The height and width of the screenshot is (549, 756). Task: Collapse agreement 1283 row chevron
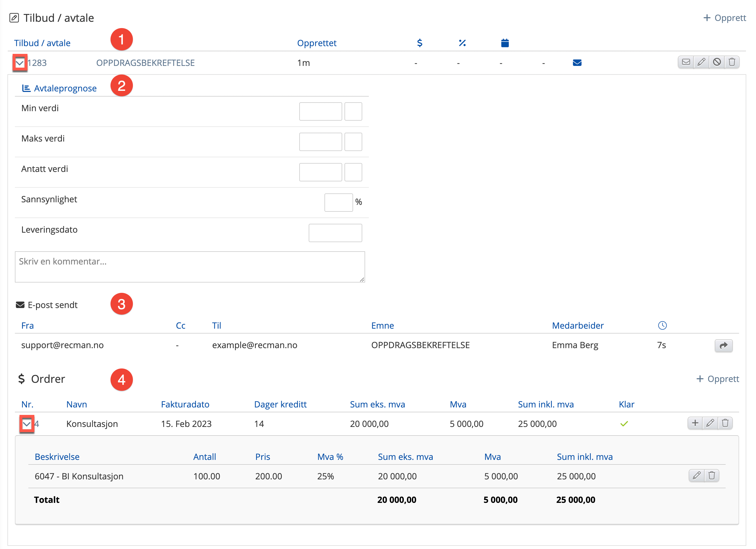click(x=20, y=63)
